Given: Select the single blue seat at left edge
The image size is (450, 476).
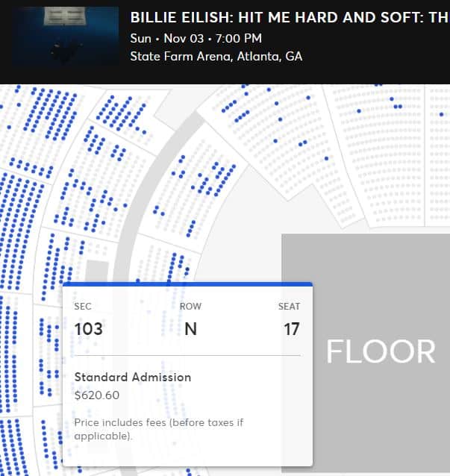Looking at the screenshot, I should click(x=9, y=127).
